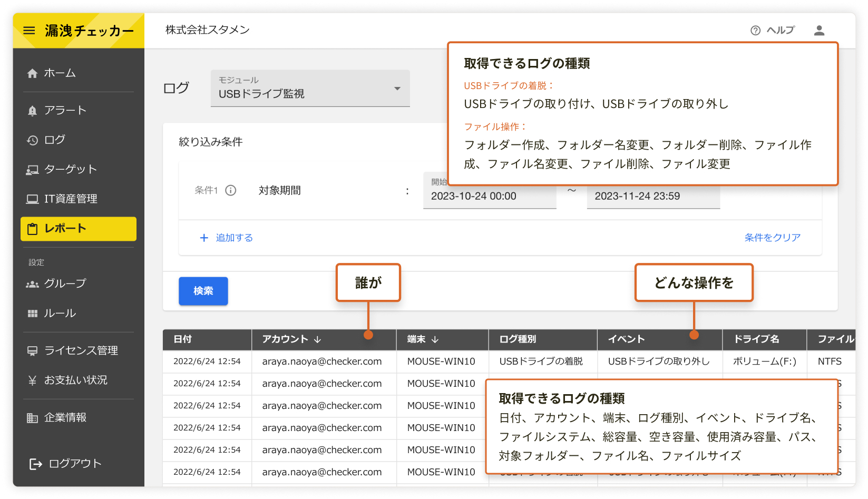
Task: Click the イベント column header
Action: coord(659,339)
